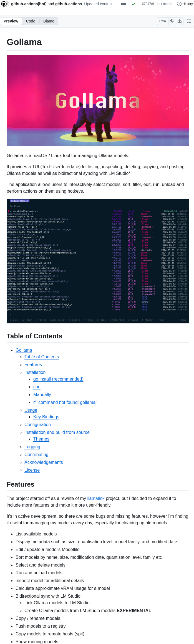Open the Gollama banner image

coord(98,100)
